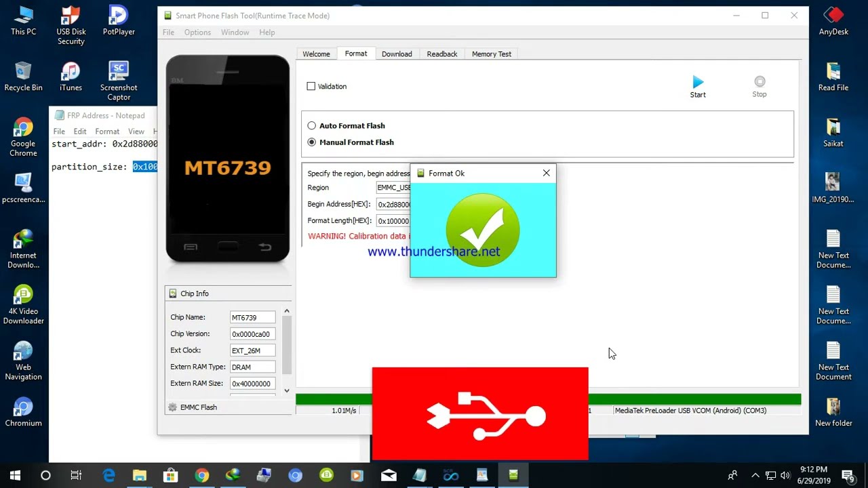Click Windows Start button in taskbar

(x=15, y=475)
